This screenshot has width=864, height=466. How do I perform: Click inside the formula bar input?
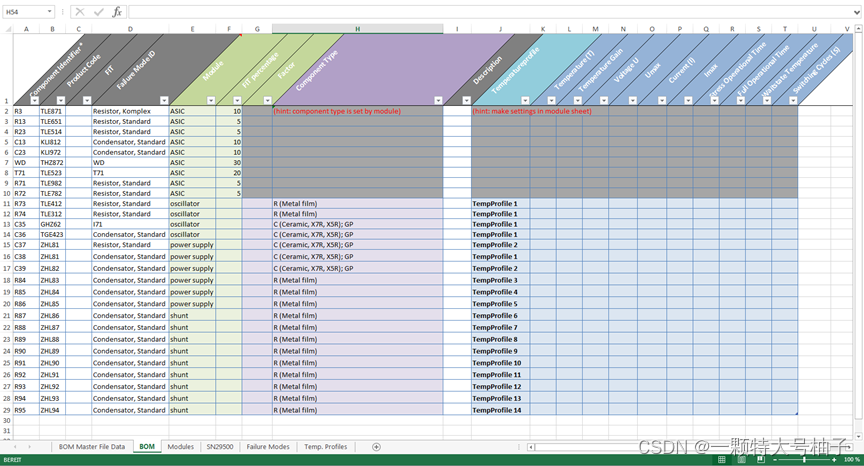pyautogui.click(x=490, y=12)
